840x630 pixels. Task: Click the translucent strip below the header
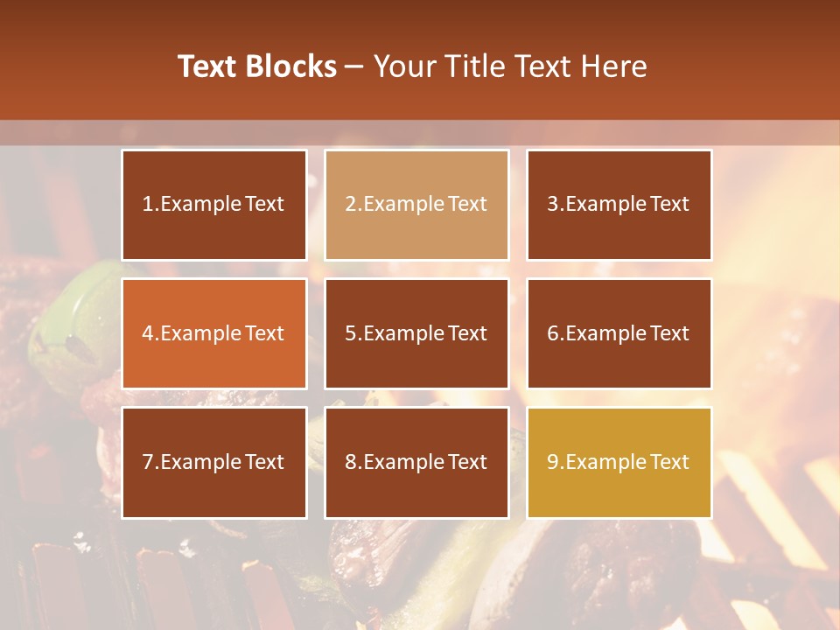coord(420,133)
